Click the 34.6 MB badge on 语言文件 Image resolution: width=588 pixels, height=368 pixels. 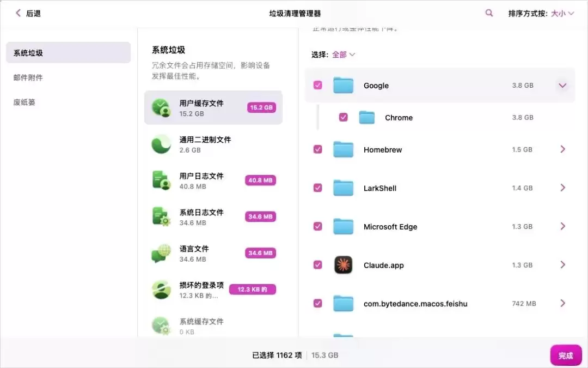pyautogui.click(x=260, y=253)
